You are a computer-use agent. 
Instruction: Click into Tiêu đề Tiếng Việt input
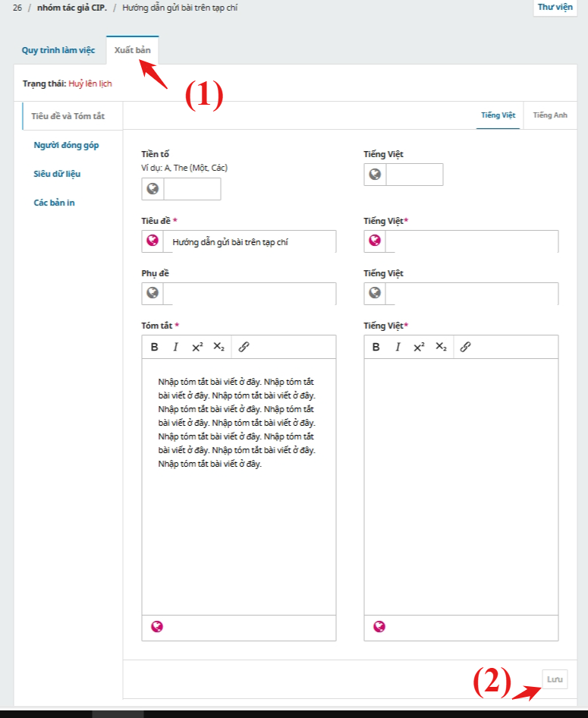472,241
